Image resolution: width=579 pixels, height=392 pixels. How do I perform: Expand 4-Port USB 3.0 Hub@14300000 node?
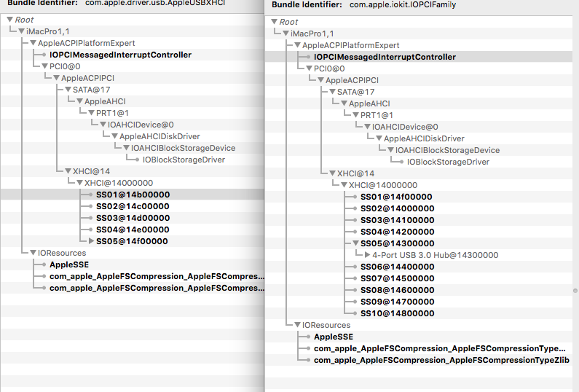[x=367, y=255]
